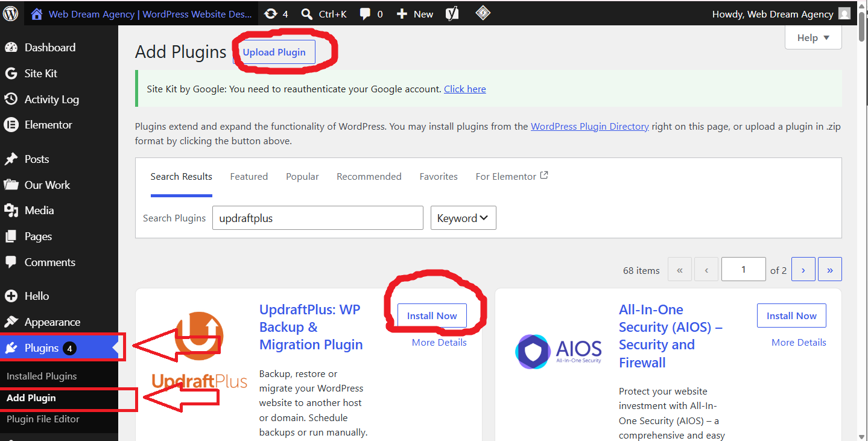Screen dimensions: 868x441
Task: Click the WordPress logo in admin bar
Action: pyautogui.click(x=10, y=14)
